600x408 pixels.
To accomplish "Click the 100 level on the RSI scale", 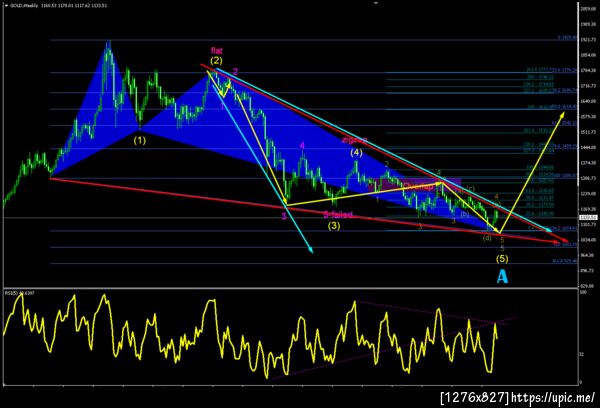I will 583,292.
